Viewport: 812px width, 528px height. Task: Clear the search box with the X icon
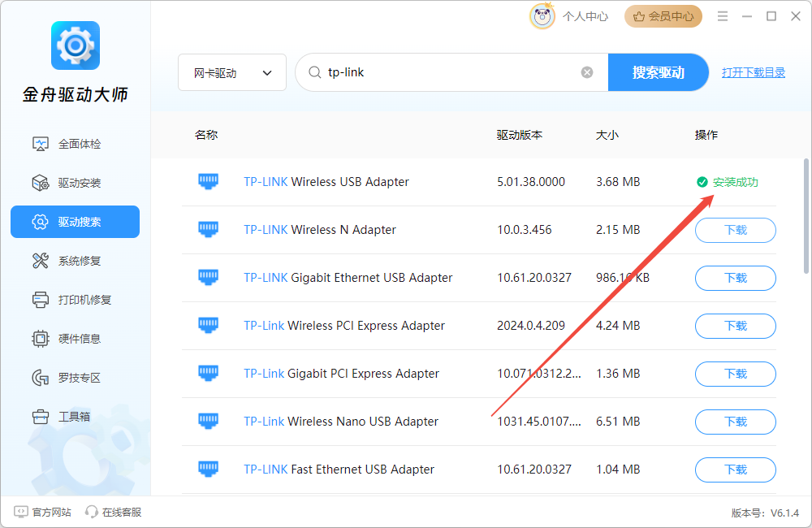coord(587,72)
